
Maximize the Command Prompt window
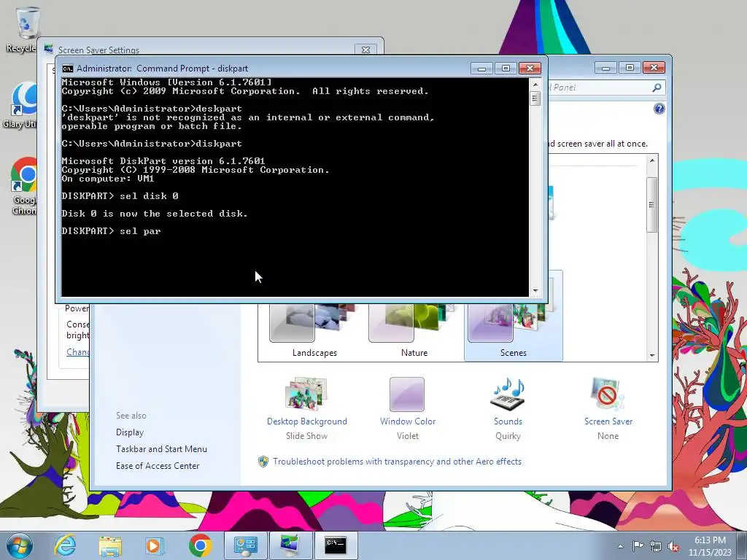point(506,68)
